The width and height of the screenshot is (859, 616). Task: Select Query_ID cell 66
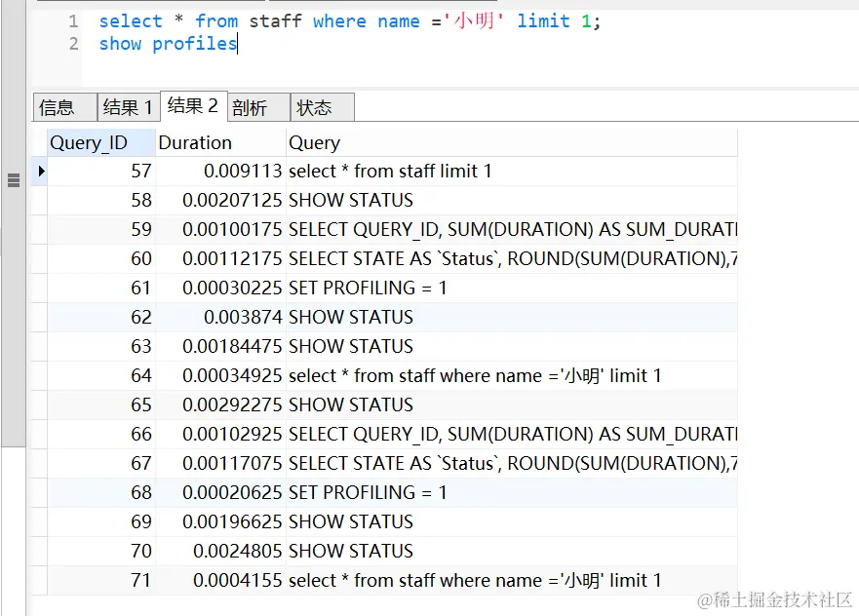pos(101,434)
